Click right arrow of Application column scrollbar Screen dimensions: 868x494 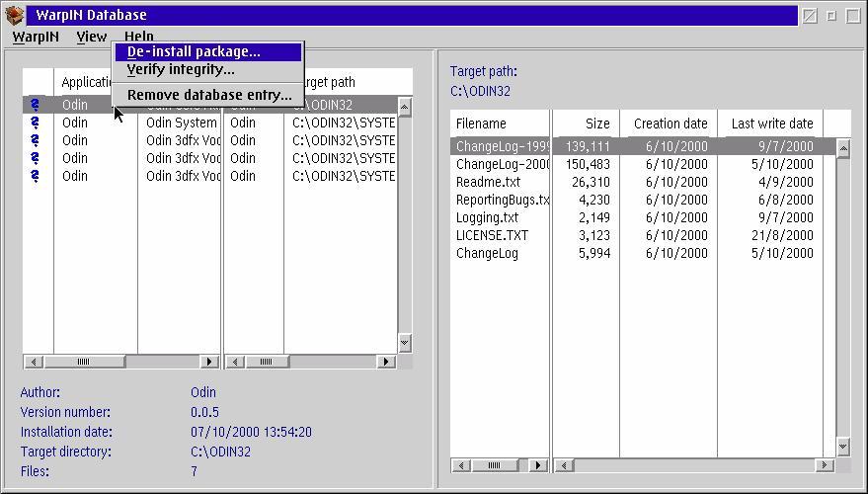point(209,362)
